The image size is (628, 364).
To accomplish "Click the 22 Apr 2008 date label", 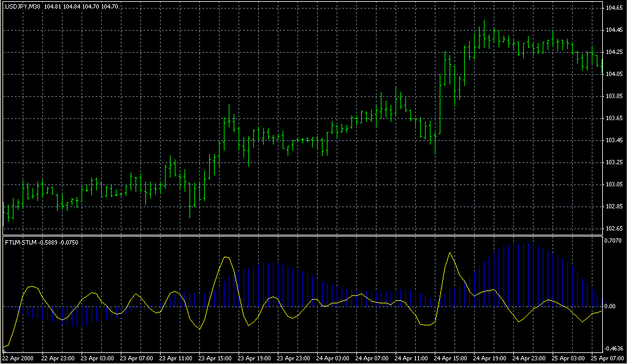I will click(18, 358).
